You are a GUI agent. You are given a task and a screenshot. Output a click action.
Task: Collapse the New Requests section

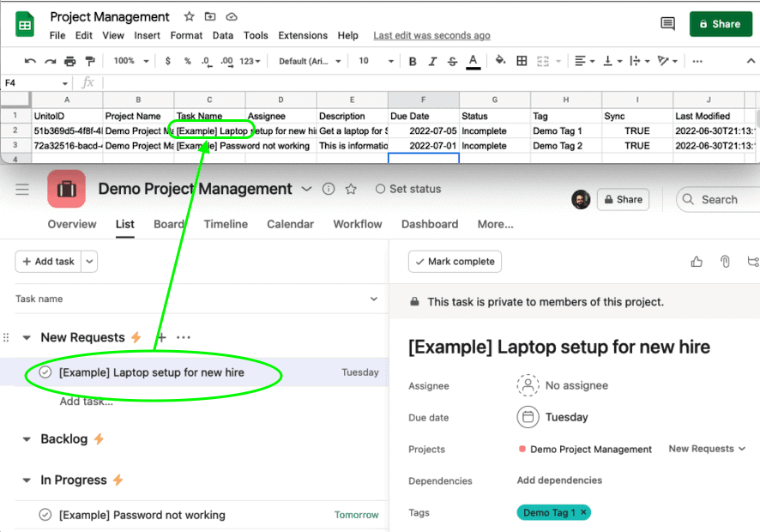point(27,337)
